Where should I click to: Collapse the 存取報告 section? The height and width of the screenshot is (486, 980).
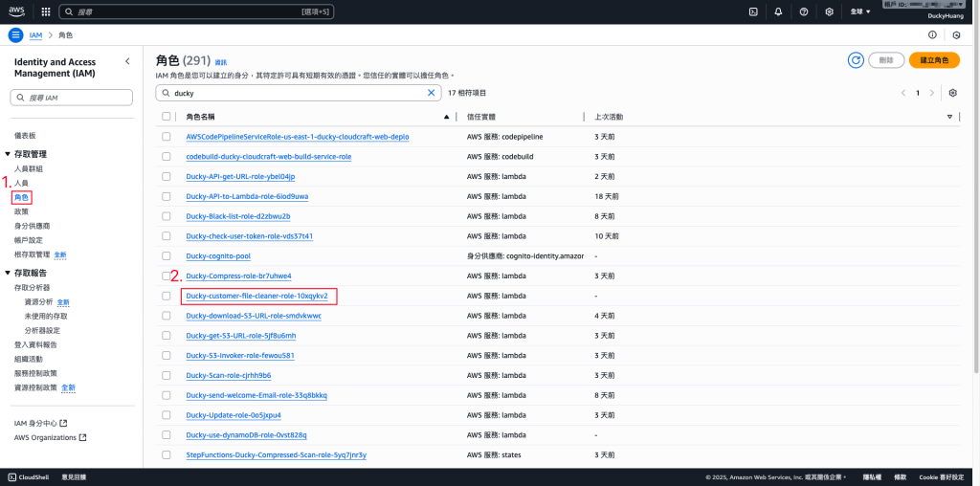tap(8, 273)
